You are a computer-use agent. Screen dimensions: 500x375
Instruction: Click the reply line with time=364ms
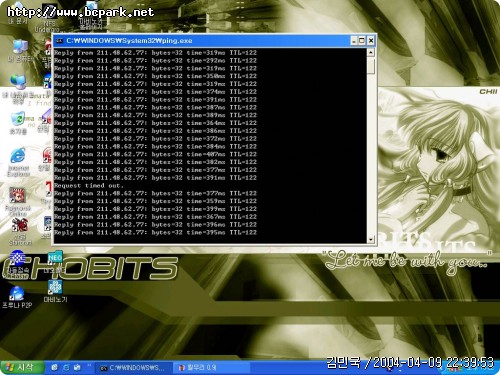155,123
